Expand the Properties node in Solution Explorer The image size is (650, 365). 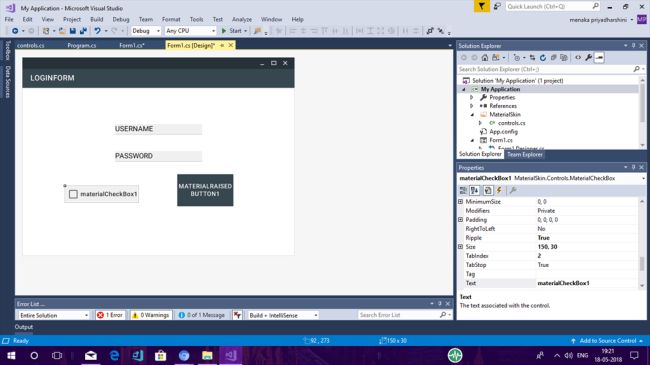click(472, 97)
